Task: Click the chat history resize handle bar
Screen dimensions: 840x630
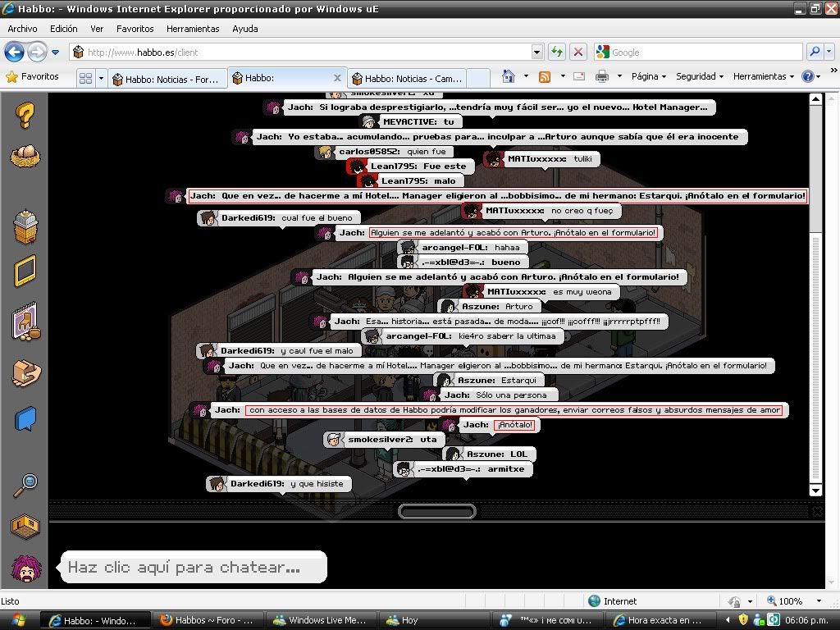Action: (x=436, y=511)
